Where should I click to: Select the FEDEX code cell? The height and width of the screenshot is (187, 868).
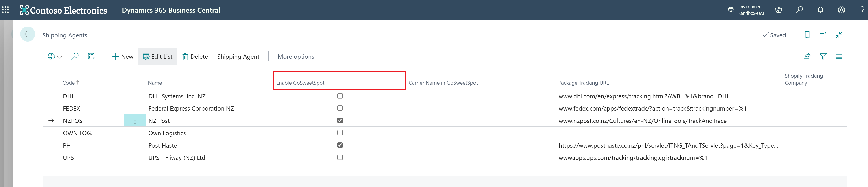click(x=92, y=108)
